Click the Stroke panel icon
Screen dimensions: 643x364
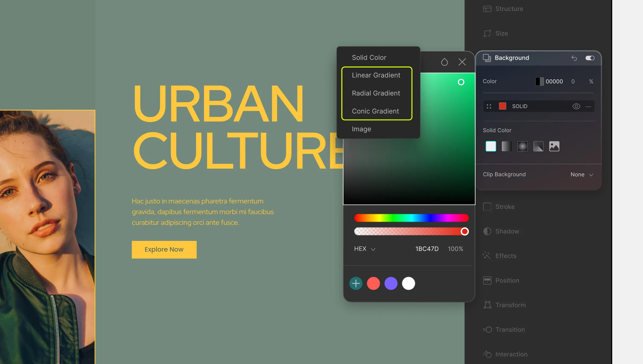coord(487,206)
